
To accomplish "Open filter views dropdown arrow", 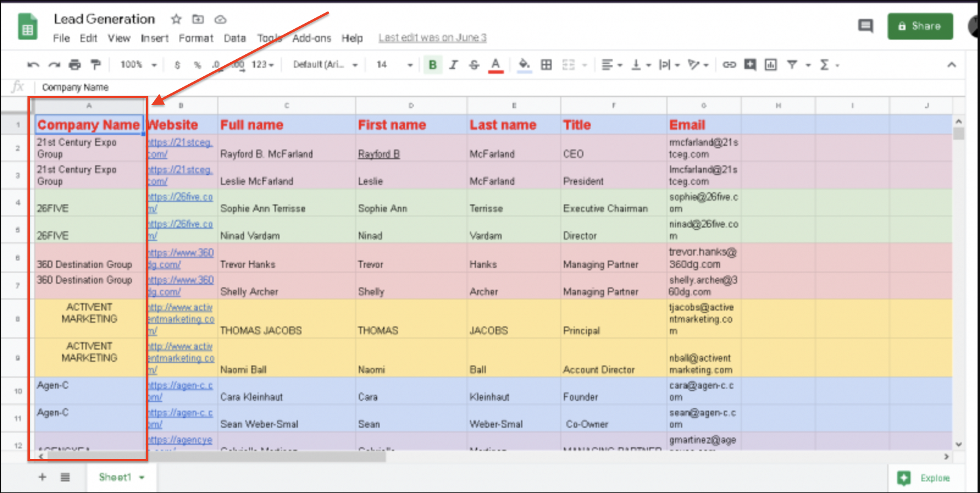I will tap(807, 65).
